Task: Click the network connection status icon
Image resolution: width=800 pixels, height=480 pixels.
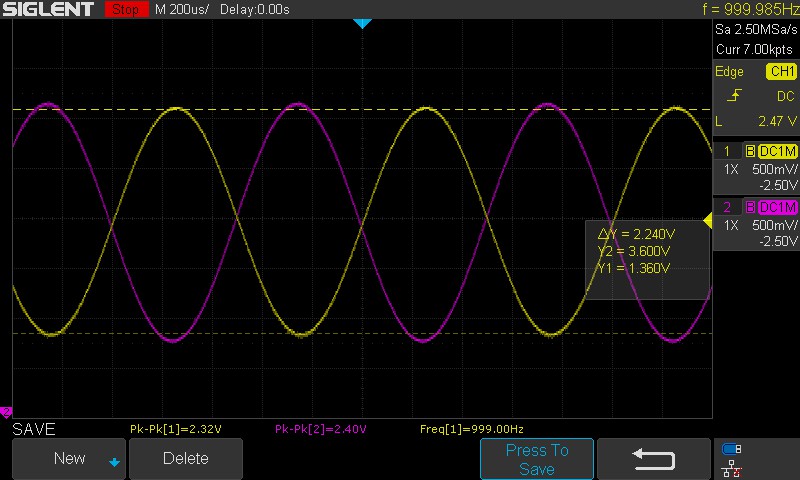Action: tap(731, 468)
